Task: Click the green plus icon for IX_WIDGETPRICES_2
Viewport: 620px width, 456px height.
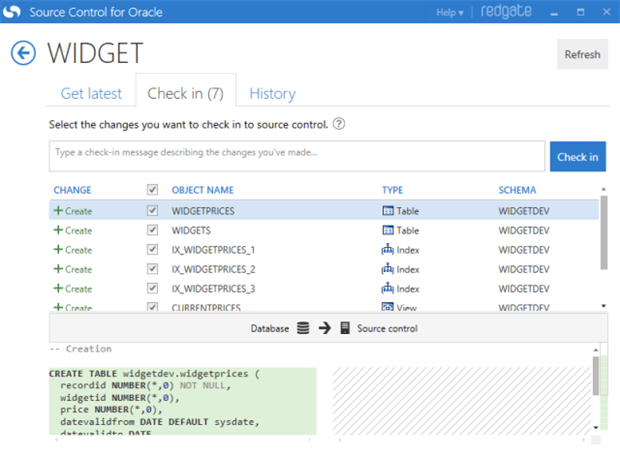Action: pyautogui.click(x=58, y=269)
